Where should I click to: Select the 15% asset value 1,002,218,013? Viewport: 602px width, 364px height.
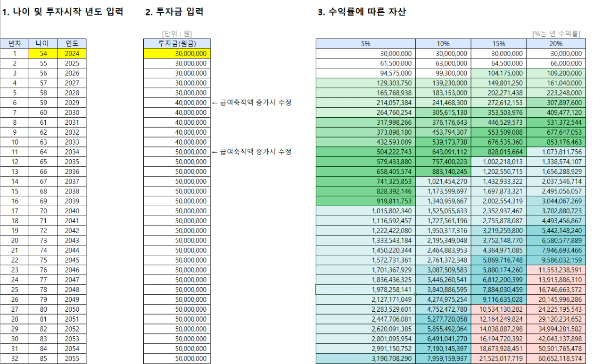(498, 162)
